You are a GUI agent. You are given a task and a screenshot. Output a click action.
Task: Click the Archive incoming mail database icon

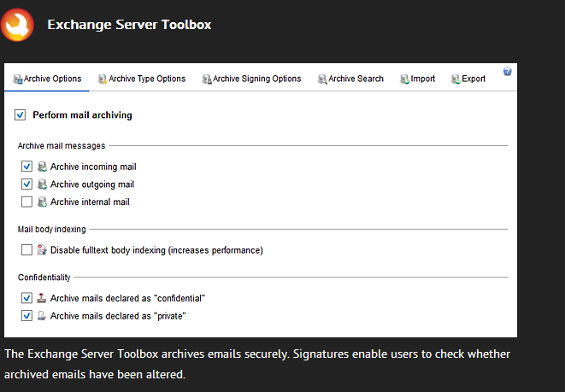(42, 167)
